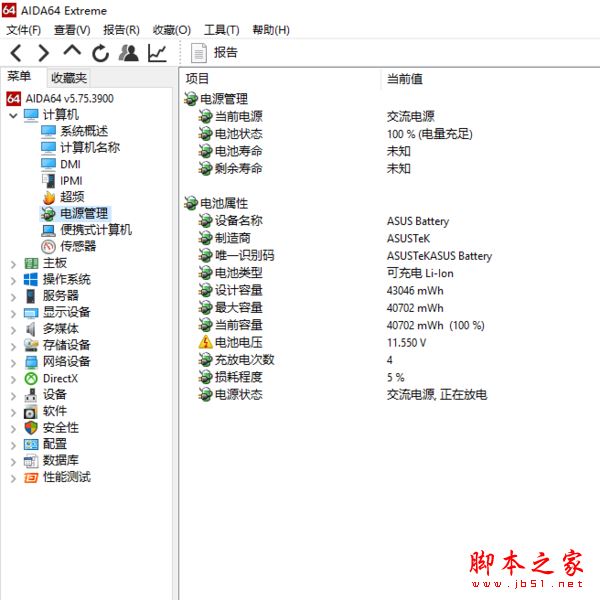The image size is (600, 600).
Task: Go back with the left arrow toolbar icon
Action: click(x=16, y=53)
